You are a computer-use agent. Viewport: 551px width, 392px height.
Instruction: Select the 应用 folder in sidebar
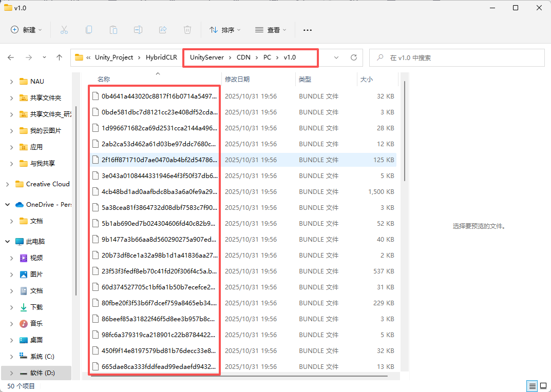coord(36,147)
